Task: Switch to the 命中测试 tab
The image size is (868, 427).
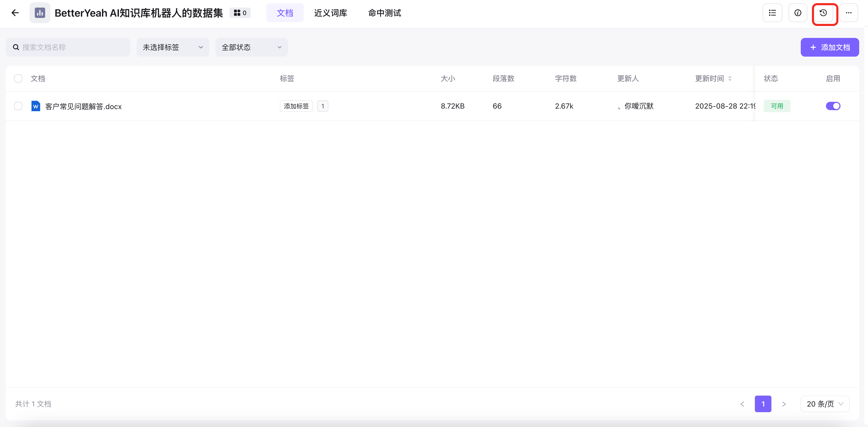Action: click(384, 13)
